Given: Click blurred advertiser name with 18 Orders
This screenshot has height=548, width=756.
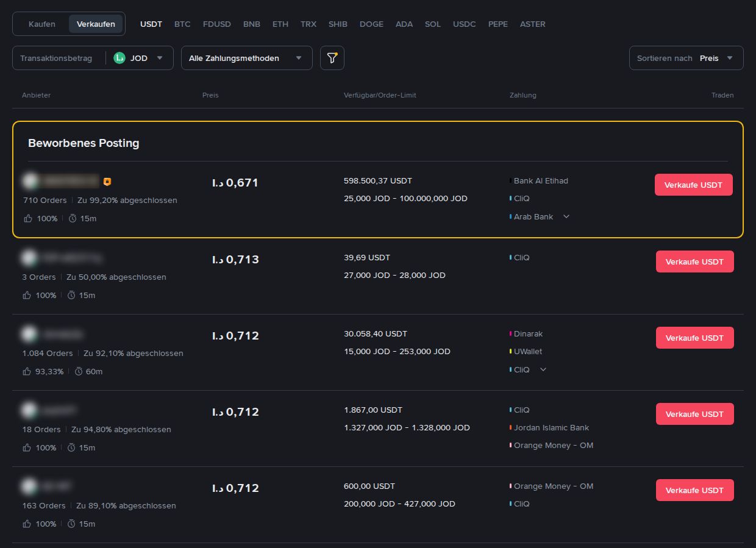Looking at the screenshot, I should pyautogui.click(x=59, y=410).
